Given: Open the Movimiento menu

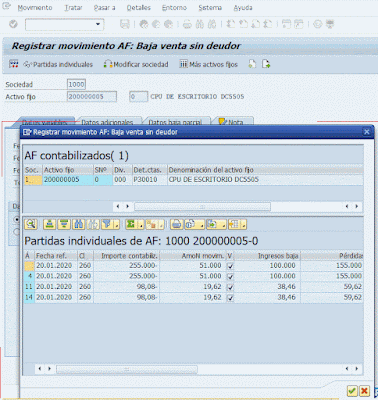Looking at the screenshot, I should (35, 8).
